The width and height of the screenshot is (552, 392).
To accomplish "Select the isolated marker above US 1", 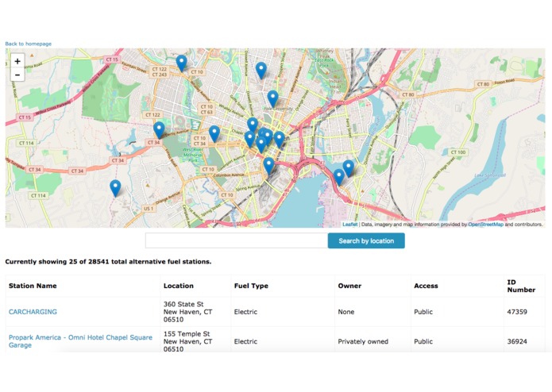I will coord(115,188).
